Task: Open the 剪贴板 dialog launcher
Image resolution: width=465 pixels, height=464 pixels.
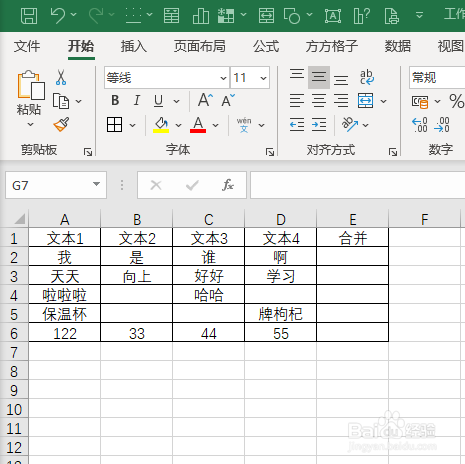Action: tap(88, 152)
